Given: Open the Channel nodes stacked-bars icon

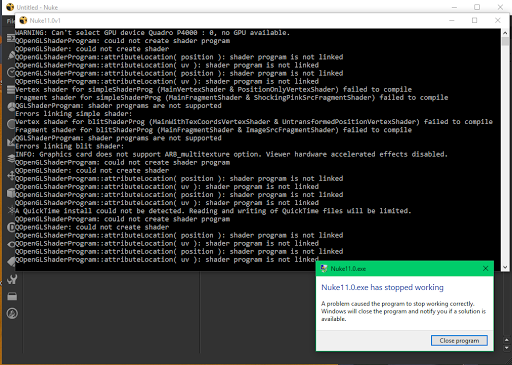Looking at the screenshot, I should point(11,89).
